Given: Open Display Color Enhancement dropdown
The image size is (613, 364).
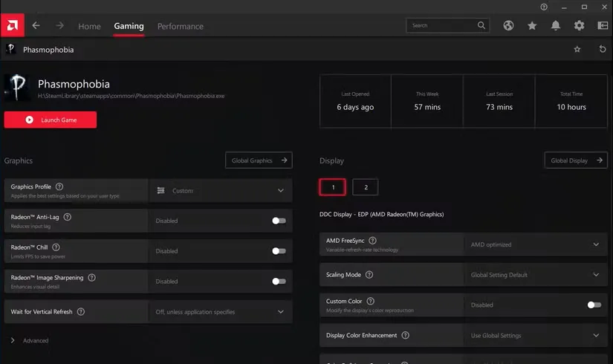Looking at the screenshot, I should pyautogui.click(x=536, y=336).
